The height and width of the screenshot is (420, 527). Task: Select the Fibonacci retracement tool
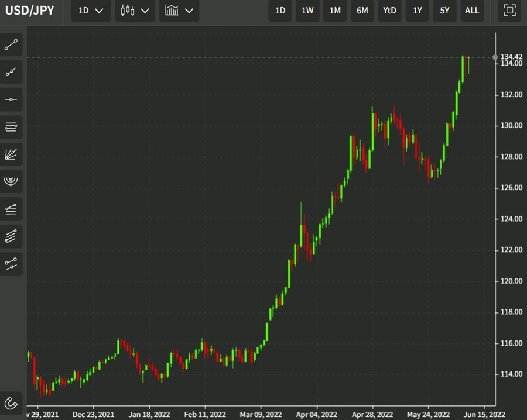(x=11, y=209)
